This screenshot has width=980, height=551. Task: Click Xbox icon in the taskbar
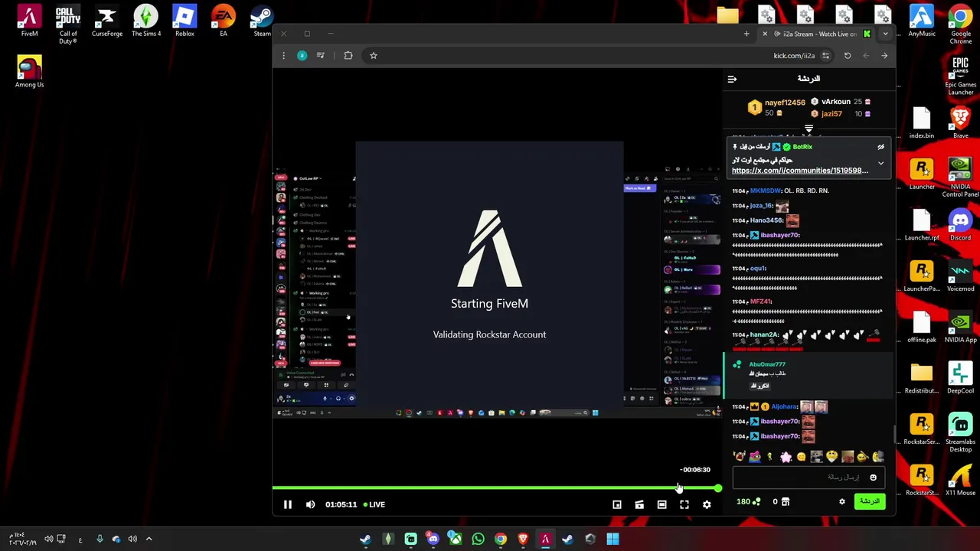[455, 539]
